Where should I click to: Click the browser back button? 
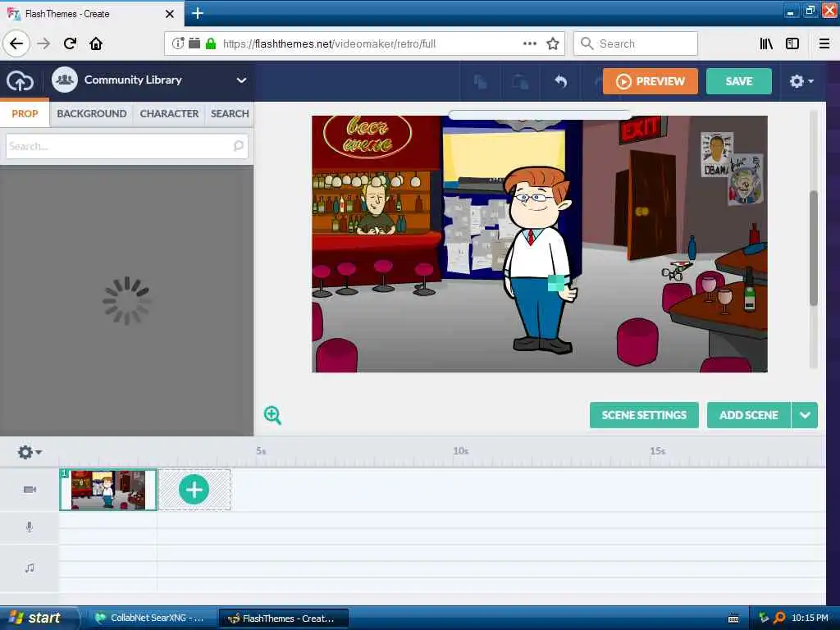(x=16, y=43)
